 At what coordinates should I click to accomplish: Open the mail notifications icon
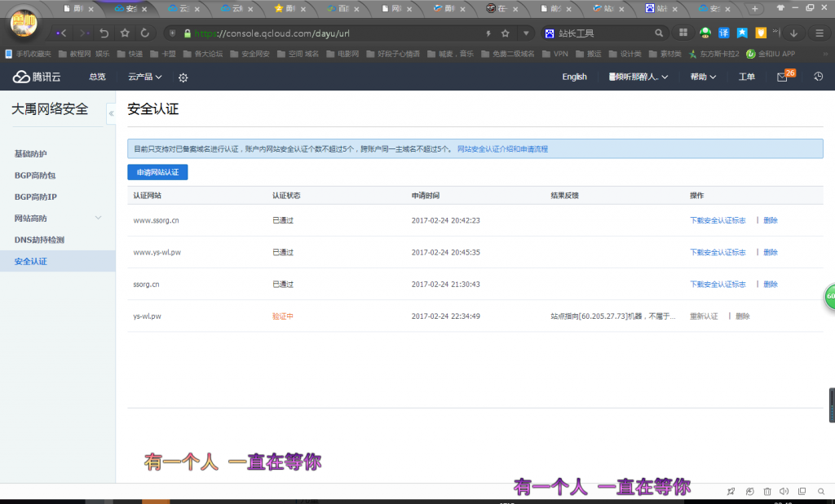pos(782,77)
